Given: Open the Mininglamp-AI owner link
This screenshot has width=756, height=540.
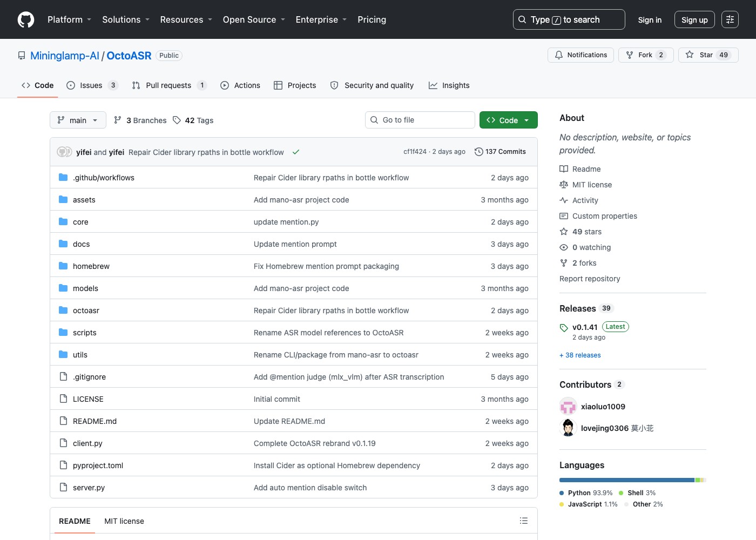Looking at the screenshot, I should 65,56.
